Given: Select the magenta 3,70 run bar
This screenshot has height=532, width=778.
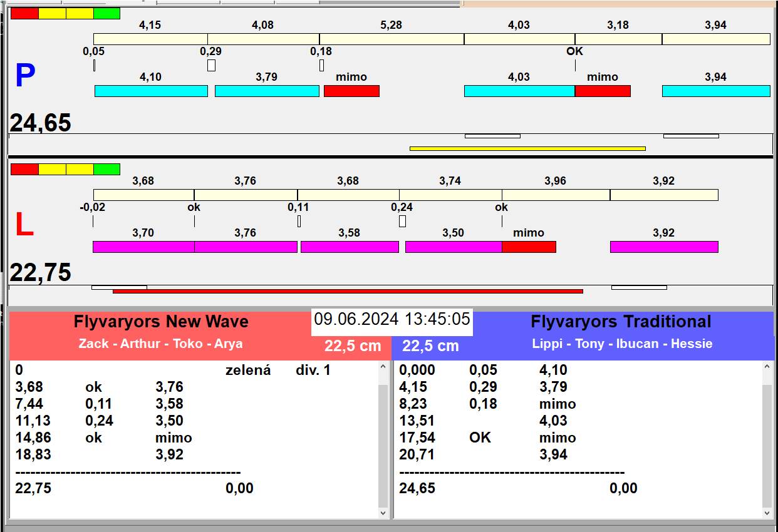Looking at the screenshot, I should (x=143, y=247).
